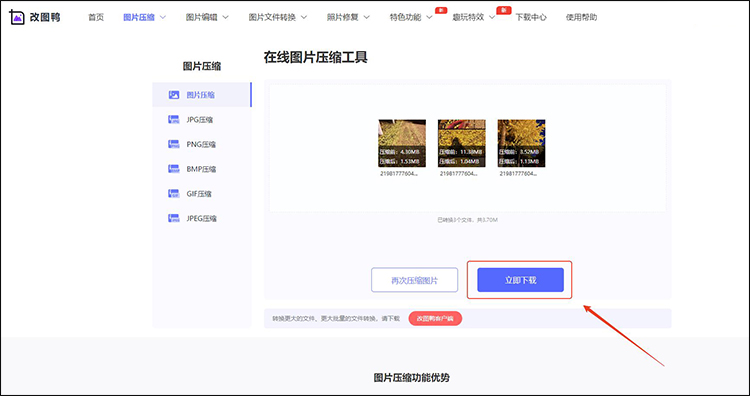The height and width of the screenshot is (396, 750).
Task: Click the 改图鸭 logo icon
Action: [17, 17]
